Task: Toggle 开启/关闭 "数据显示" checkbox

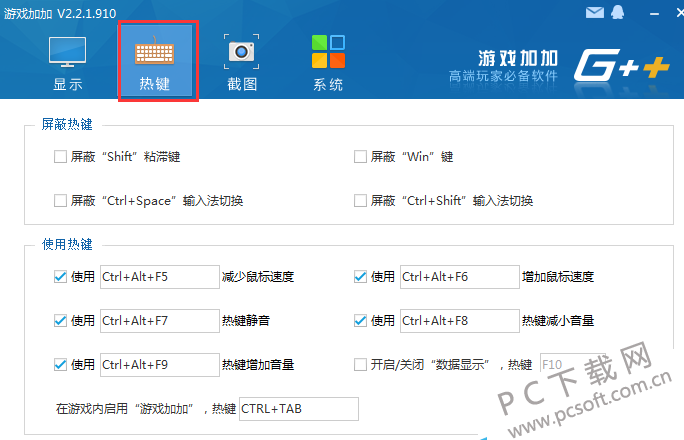Action: [x=361, y=365]
